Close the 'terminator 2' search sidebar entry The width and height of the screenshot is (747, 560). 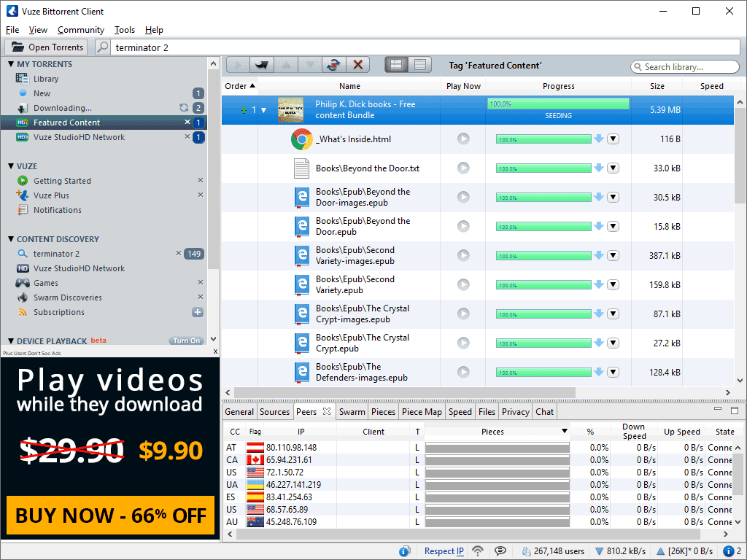179,253
